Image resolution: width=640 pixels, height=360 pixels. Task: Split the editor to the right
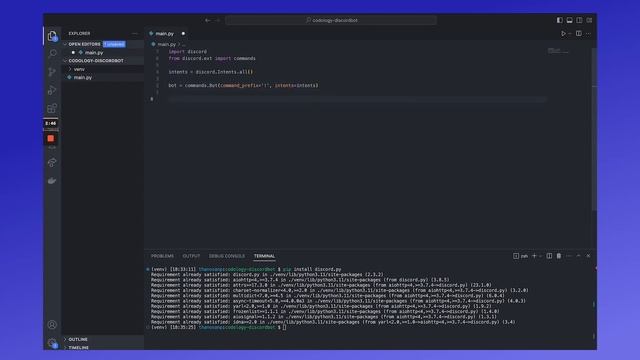579,33
